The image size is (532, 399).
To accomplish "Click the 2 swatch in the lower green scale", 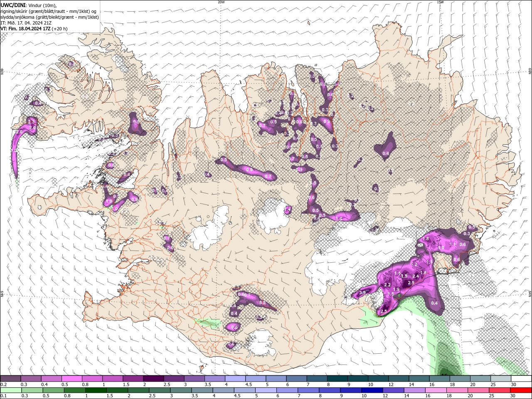I will [138, 390].
